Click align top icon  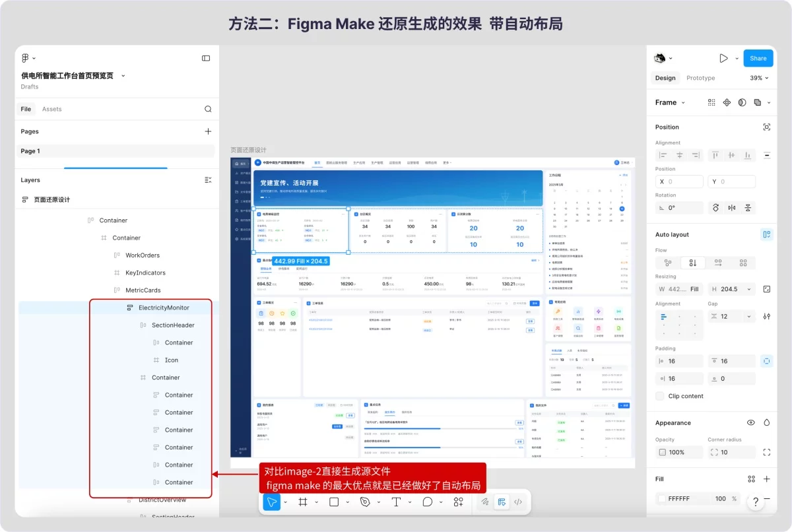pyautogui.click(x=715, y=155)
